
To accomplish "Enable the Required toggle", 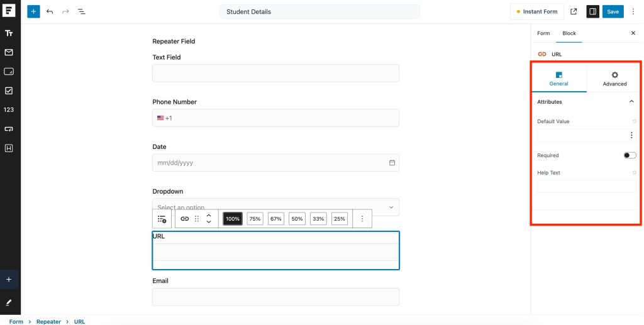I will [630, 155].
